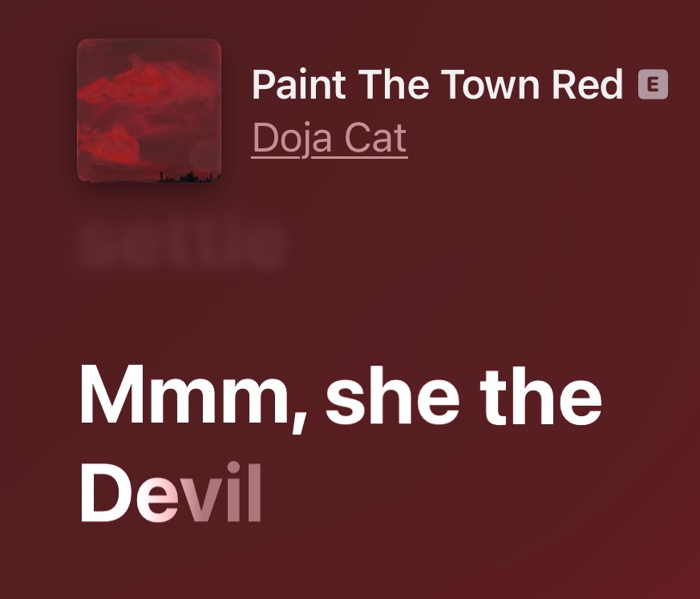Jump to the blurred previous lyric line
Screen dimensions: 700x599
pos(180,245)
